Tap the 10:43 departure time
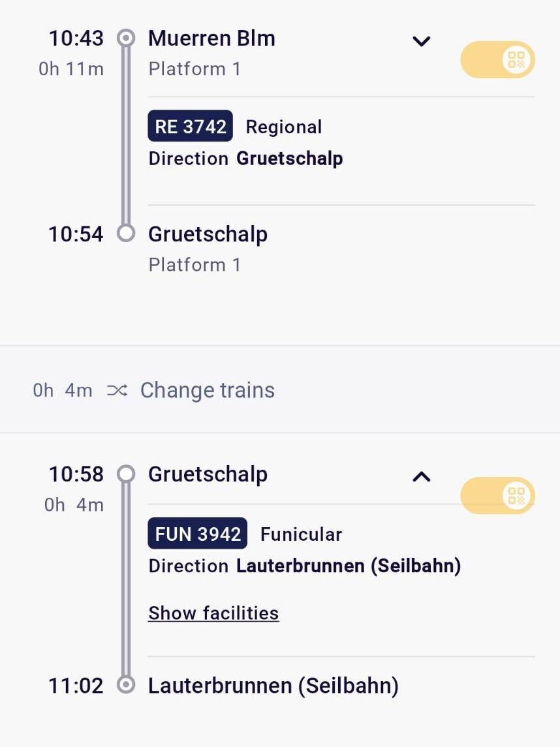The image size is (560, 747). pyautogui.click(x=76, y=38)
